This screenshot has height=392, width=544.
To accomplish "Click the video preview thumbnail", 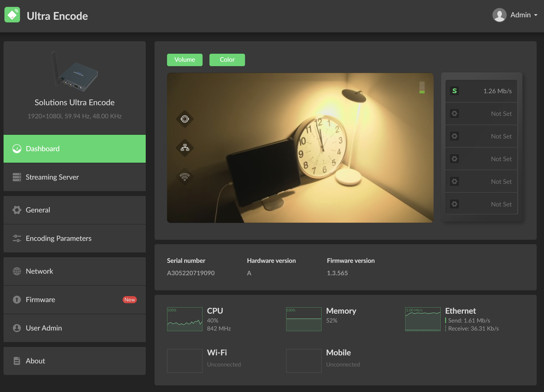I will (300, 148).
